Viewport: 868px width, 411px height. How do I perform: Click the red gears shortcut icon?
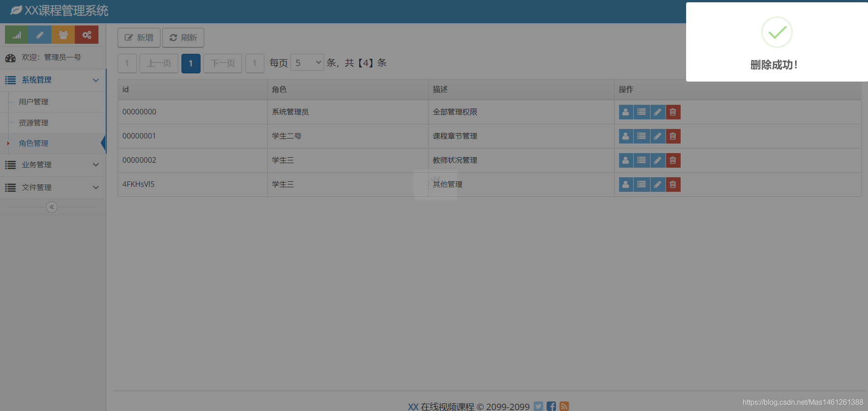click(x=87, y=35)
